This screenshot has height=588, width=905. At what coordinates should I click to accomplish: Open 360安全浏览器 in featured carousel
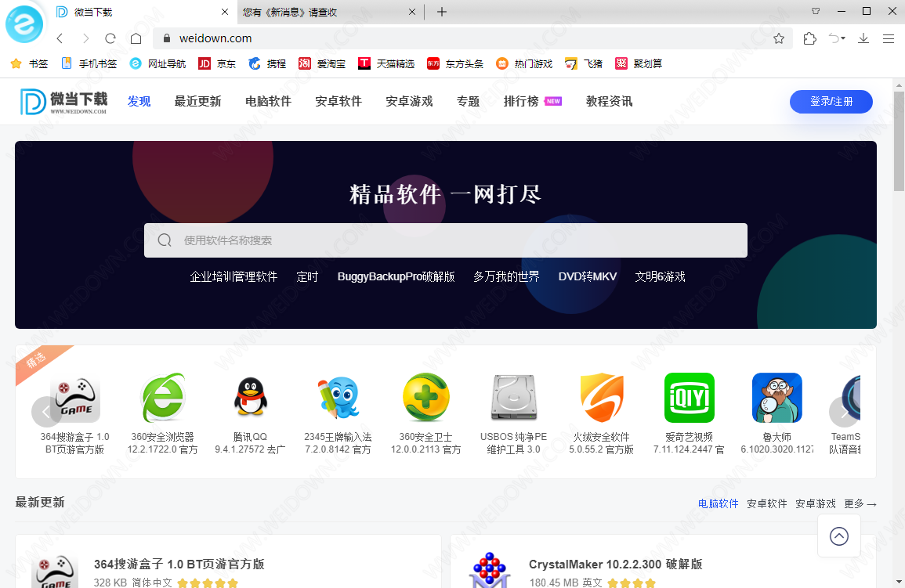[163, 414]
